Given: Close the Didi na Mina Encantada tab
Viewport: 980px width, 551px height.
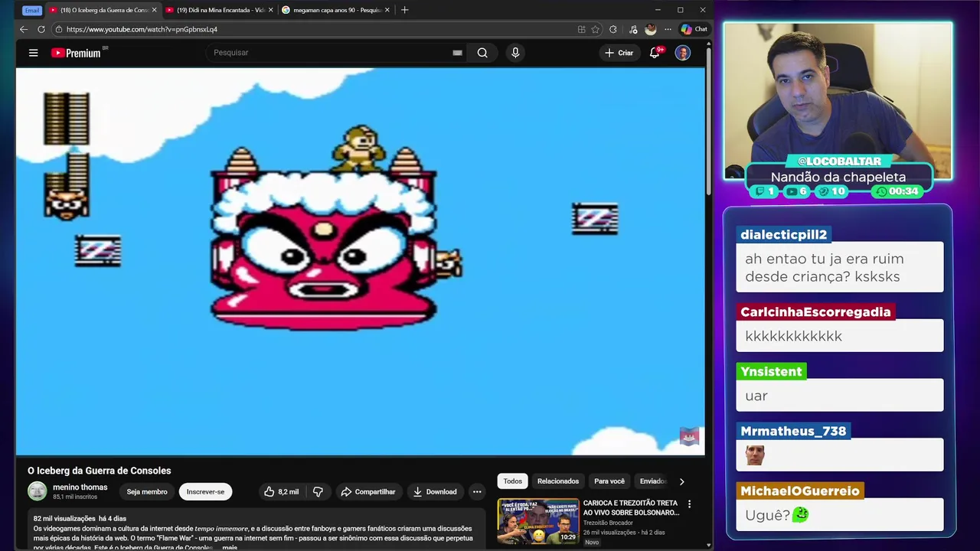Looking at the screenshot, I should [270, 10].
